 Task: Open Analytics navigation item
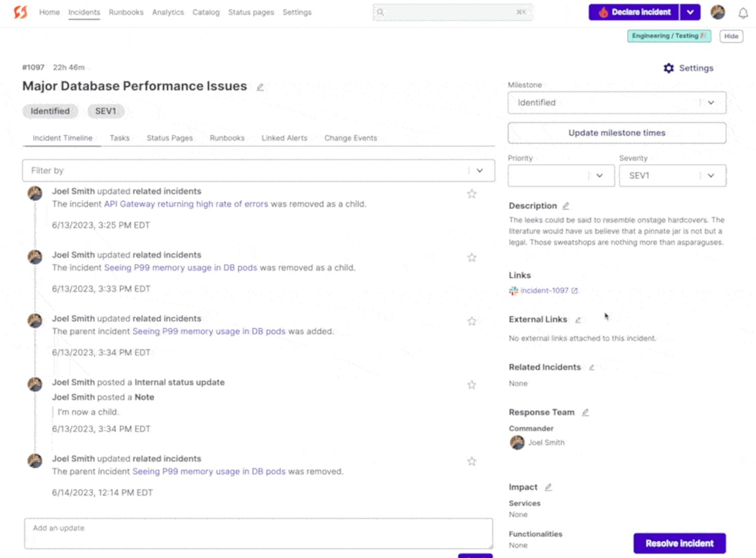[x=168, y=12]
